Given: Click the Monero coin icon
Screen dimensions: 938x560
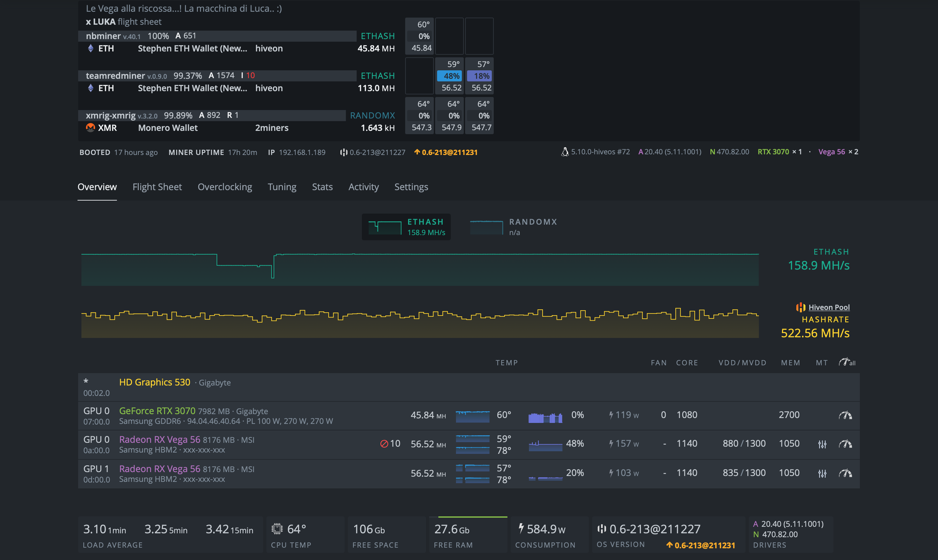Looking at the screenshot, I should [x=91, y=128].
